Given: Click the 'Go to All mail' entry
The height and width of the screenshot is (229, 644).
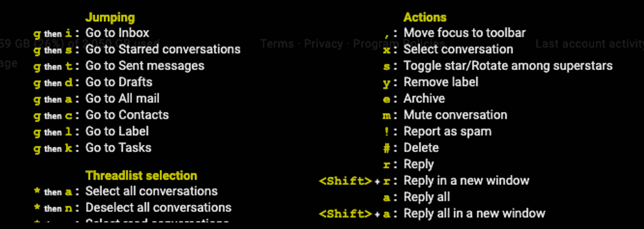Looking at the screenshot, I should click(x=123, y=99).
